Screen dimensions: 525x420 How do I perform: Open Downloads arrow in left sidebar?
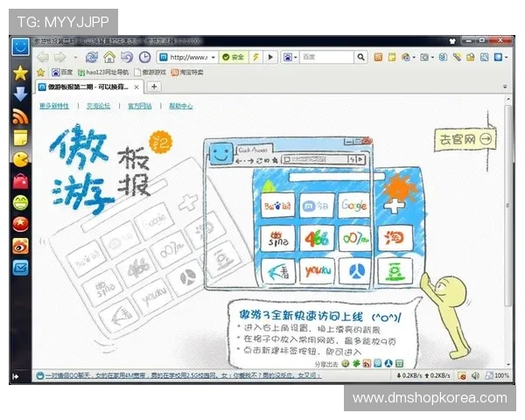[20, 94]
